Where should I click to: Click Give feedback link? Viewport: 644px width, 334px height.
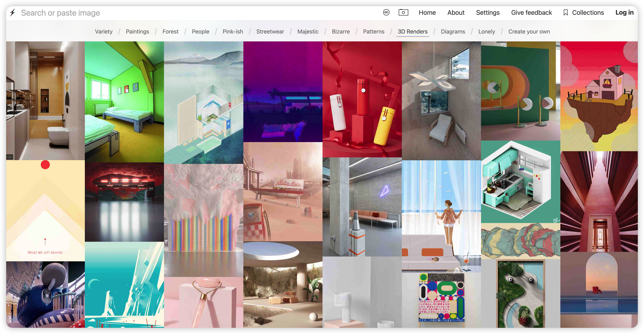tap(531, 13)
